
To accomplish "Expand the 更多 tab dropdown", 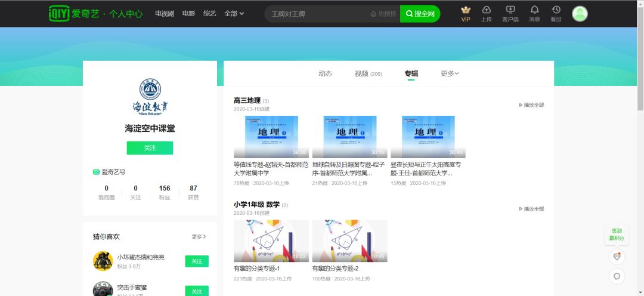I will [x=450, y=73].
